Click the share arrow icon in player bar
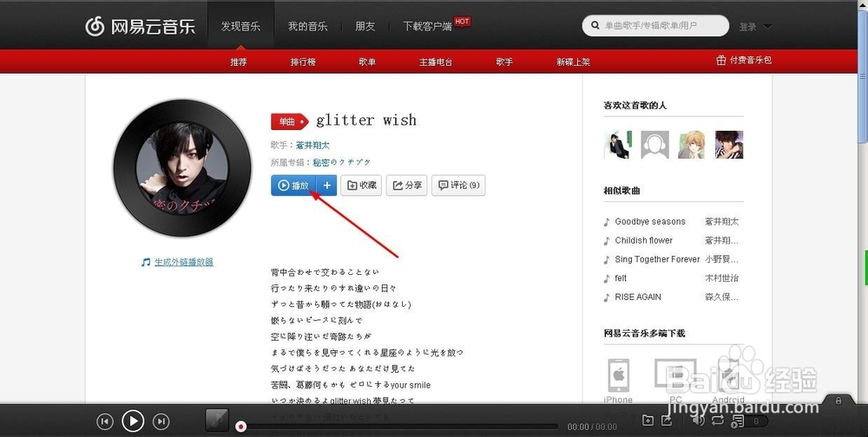 [x=667, y=421]
